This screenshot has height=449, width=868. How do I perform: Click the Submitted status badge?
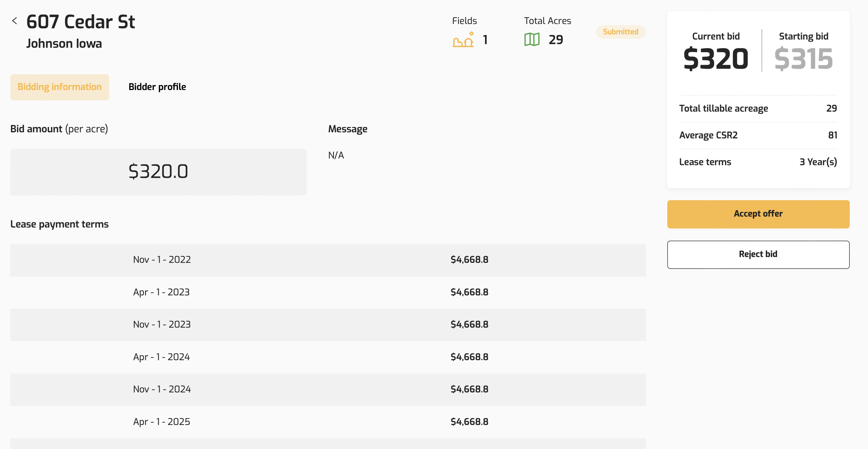[x=620, y=32]
